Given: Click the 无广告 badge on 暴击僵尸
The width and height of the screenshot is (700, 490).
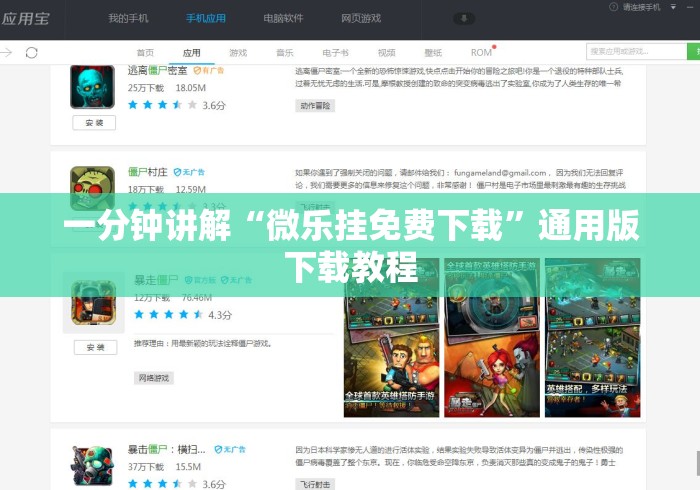Looking at the screenshot, I should click(230, 449).
